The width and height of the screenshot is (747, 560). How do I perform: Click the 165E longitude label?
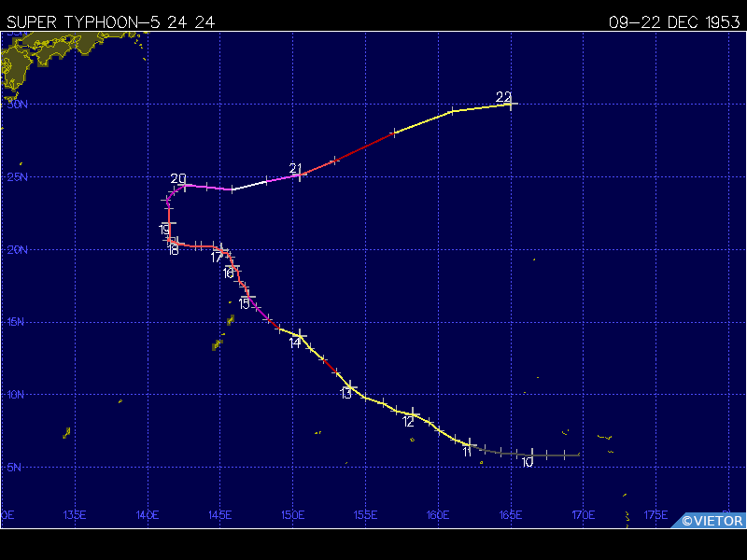[511, 515]
